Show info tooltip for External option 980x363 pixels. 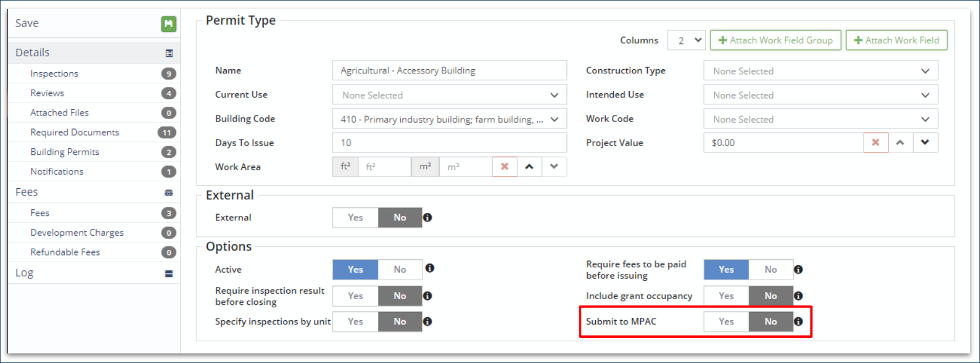[428, 218]
